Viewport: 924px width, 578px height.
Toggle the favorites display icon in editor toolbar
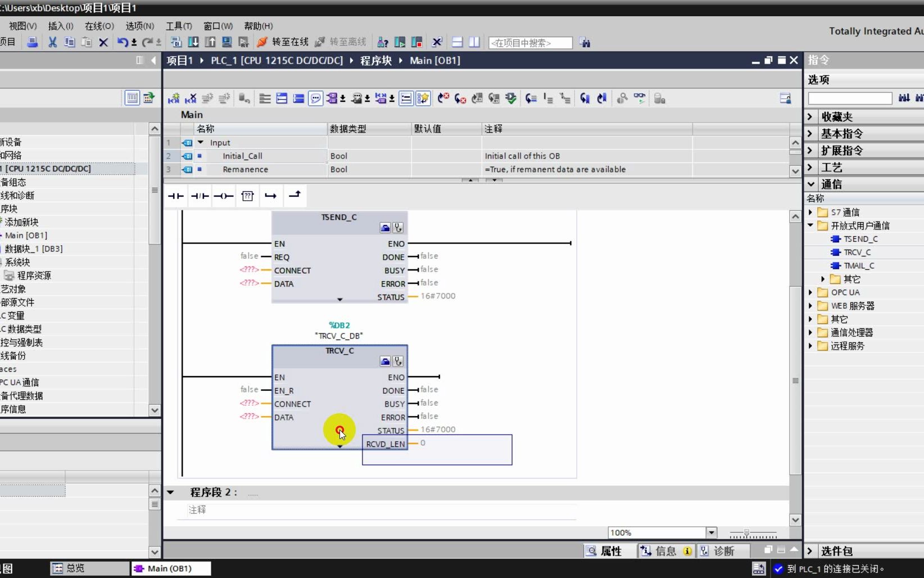[x=423, y=98]
